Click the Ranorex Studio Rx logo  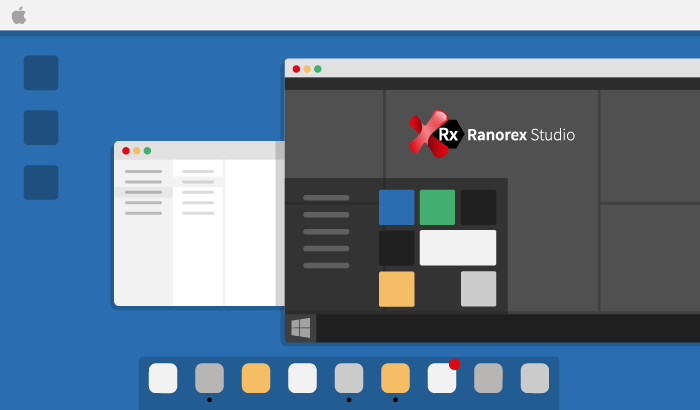pos(435,134)
